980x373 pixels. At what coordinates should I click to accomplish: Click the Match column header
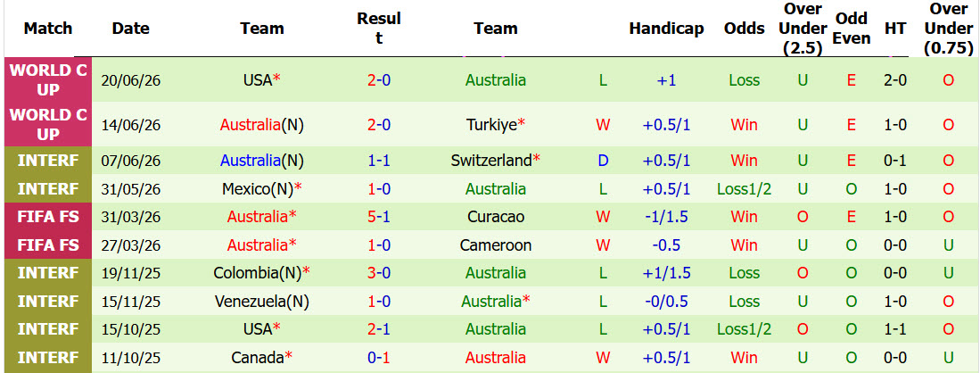point(48,29)
